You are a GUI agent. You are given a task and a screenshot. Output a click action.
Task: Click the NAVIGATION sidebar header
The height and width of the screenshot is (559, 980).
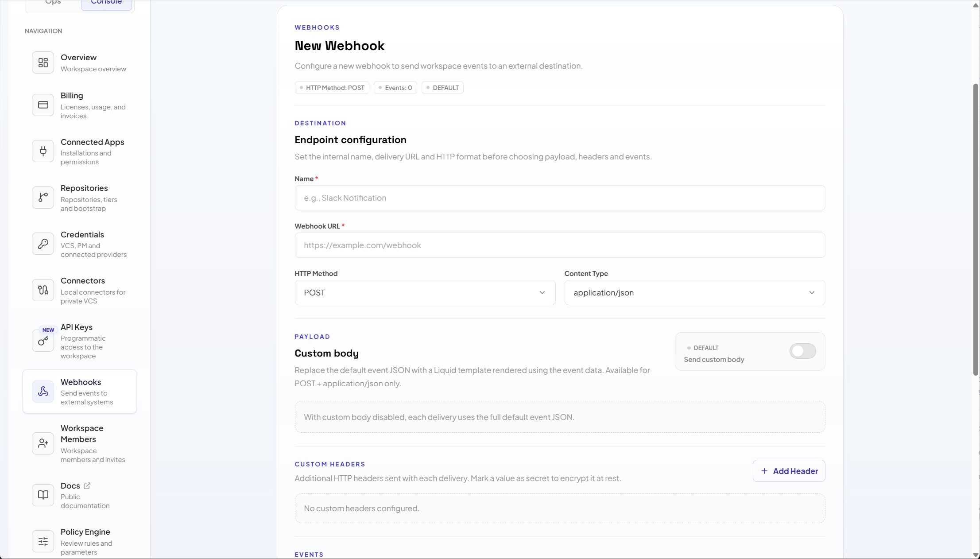(43, 31)
